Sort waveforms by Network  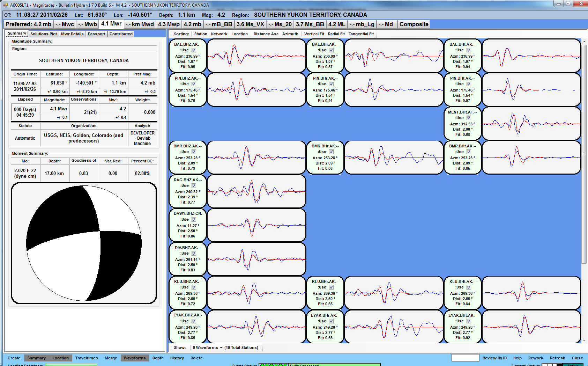click(219, 34)
